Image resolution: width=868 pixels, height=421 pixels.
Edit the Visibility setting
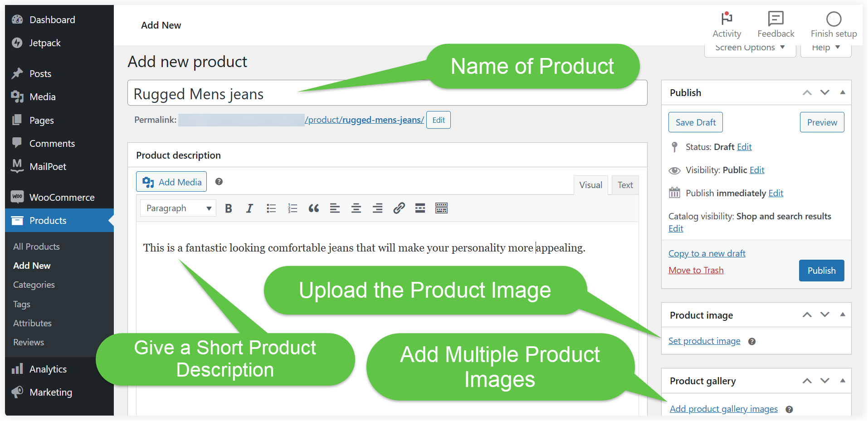coord(757,170)
